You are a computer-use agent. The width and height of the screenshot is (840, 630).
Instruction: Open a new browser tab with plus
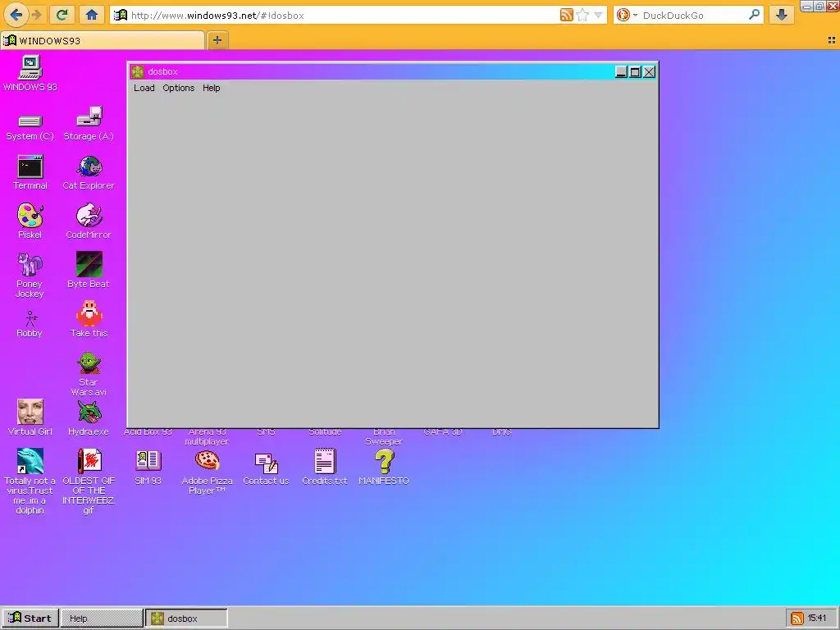point(217,40)
